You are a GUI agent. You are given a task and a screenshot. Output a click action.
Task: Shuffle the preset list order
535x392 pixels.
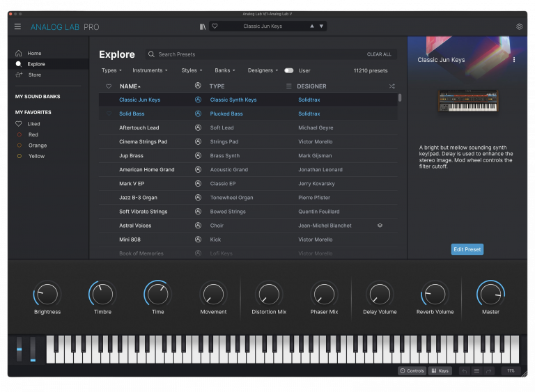tap(391, 86)
